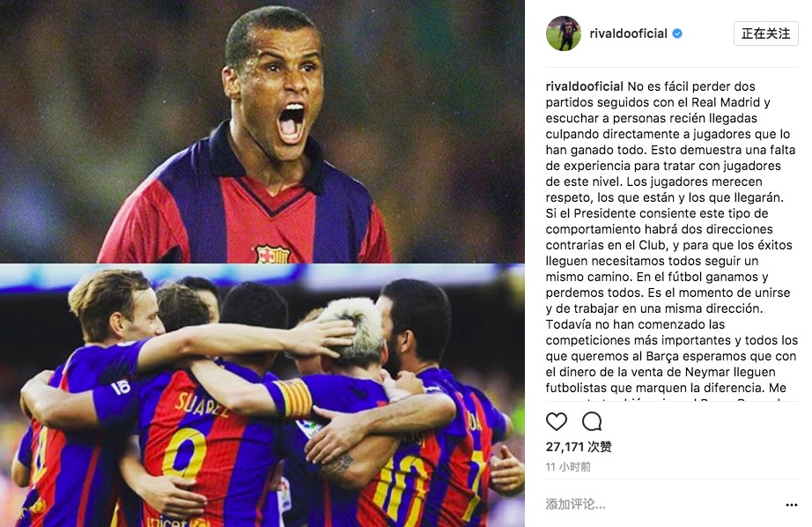Click the blue verified badge
812x527 pixels.
coord(677,33)
